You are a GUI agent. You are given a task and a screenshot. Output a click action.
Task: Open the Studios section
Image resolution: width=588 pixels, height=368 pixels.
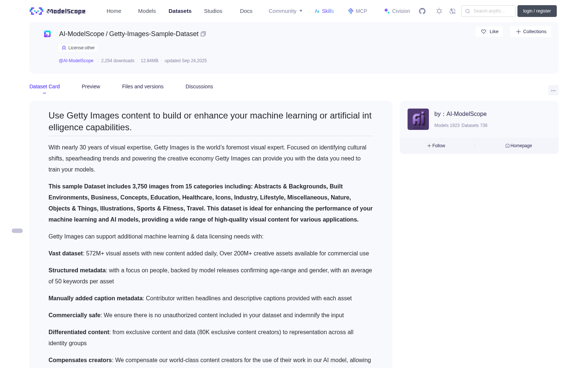click(213, 11)
